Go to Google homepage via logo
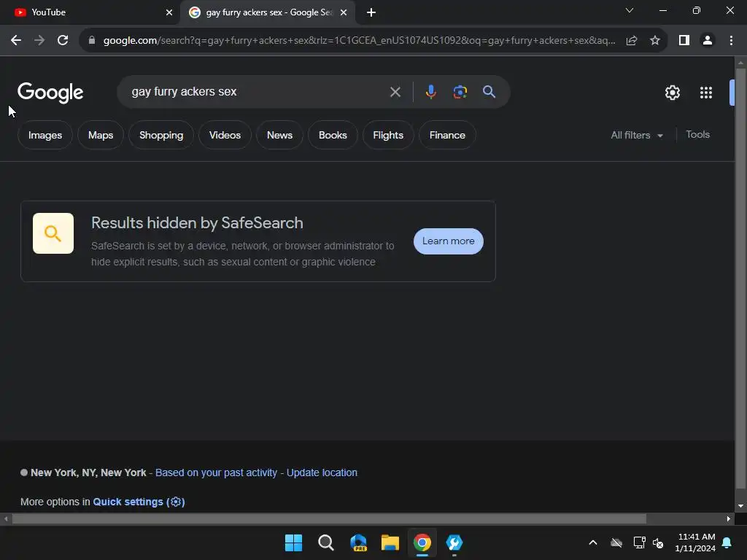The height and width of the screenshot is (560, 747). click(50, 93)
